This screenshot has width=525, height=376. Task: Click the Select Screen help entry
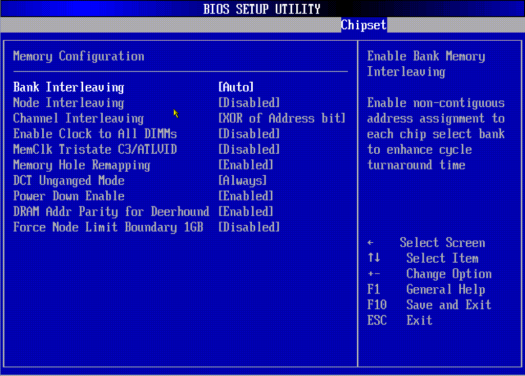point(442,243)
